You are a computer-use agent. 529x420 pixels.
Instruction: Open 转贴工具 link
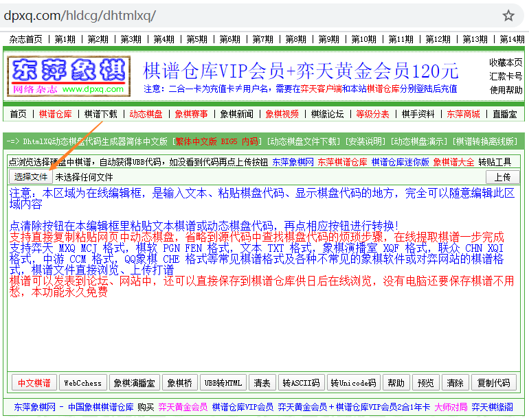click(x=495, y=162)
